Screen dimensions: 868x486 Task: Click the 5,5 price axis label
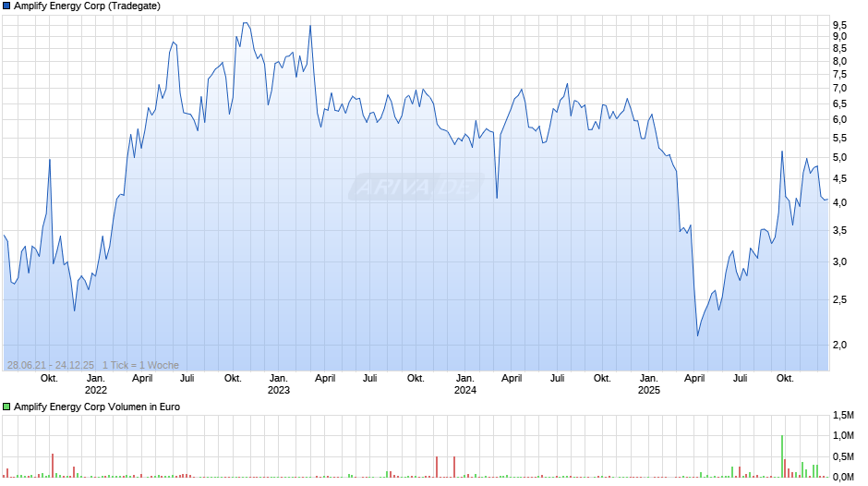point(839,139)
